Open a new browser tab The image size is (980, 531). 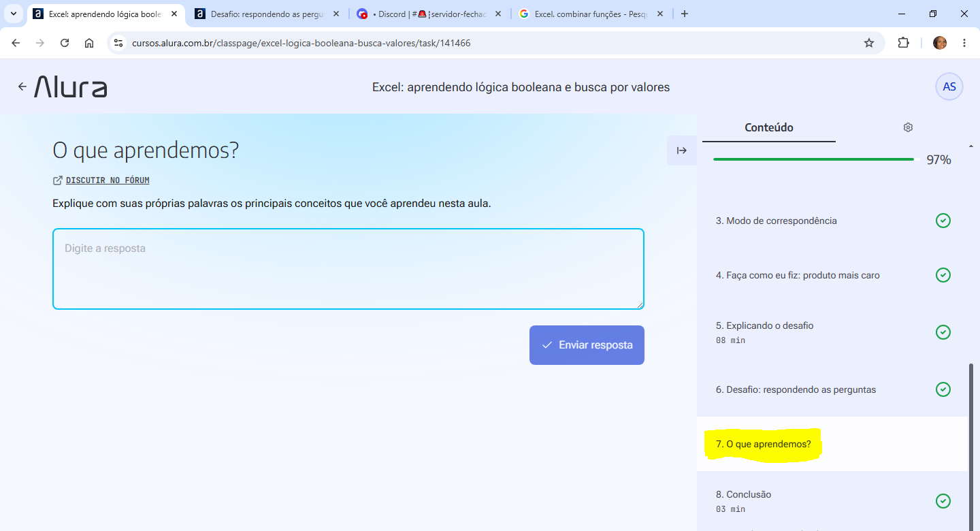pyautogui.click(x=685, y=14)
